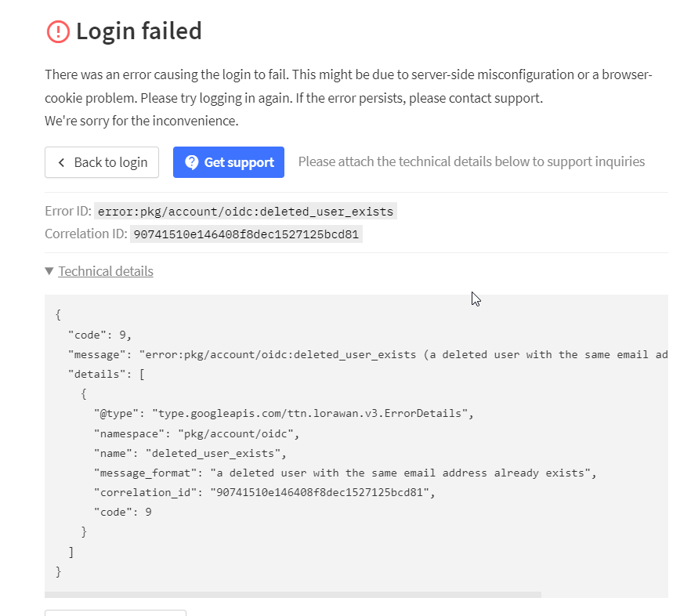Click the "namespace" pkg/account/oidc line

tap(197, 433)
